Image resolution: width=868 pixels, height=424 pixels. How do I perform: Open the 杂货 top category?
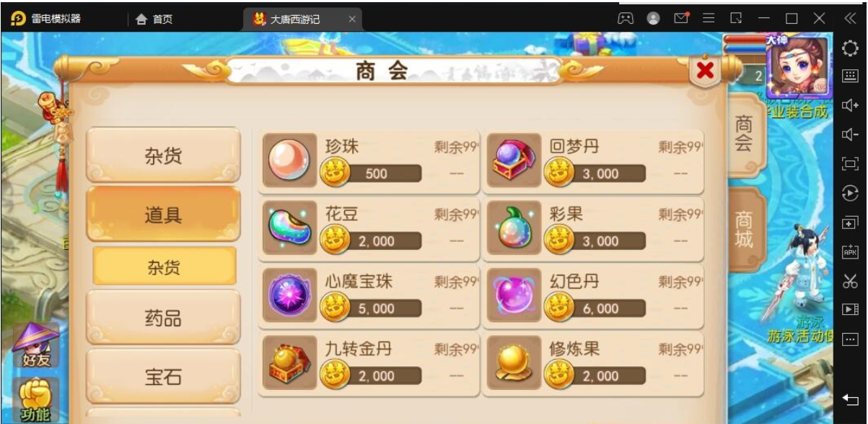click(x=163, y=155)
